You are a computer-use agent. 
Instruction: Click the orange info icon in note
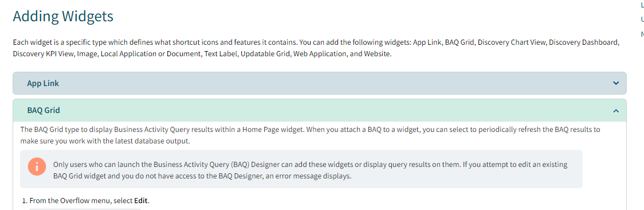click(x=37, y=166)
